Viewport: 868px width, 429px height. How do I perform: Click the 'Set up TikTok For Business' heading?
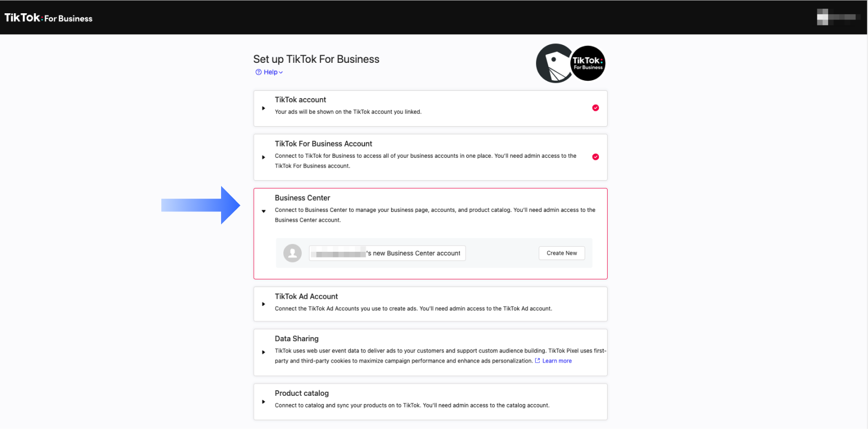(x=317, y=59)
